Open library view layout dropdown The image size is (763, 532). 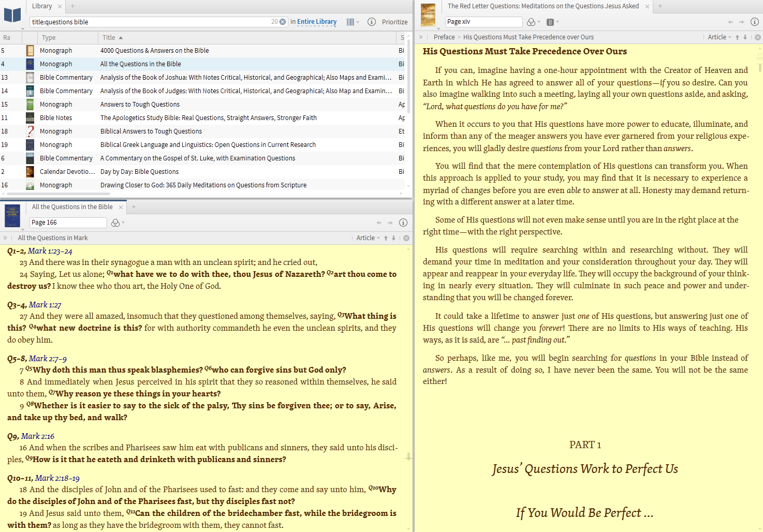[x=353, y=22]
